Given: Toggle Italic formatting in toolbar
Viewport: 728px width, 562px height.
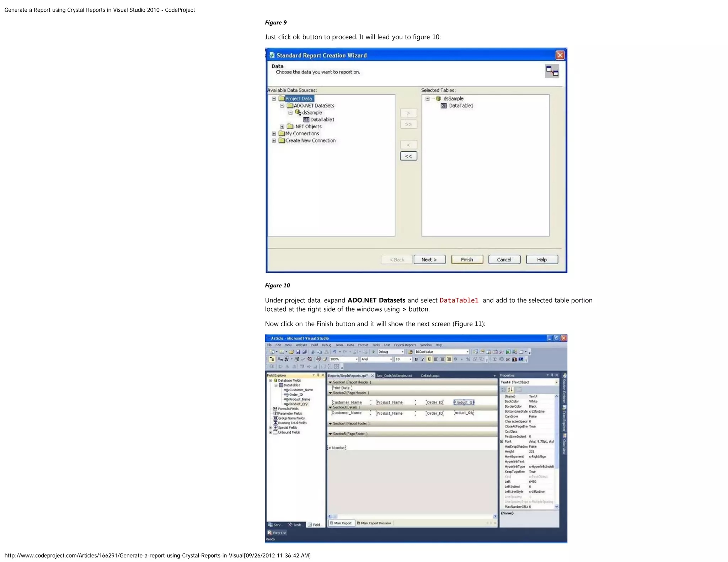Looking at the screenshot, I should coord(423,359).
